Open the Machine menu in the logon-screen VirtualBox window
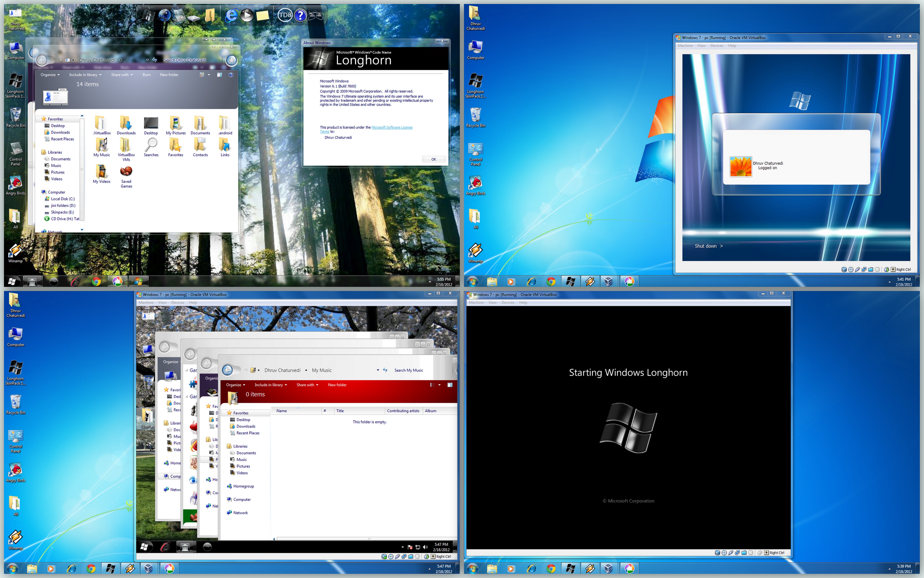Viewport: 924px width, 578px height. click(x=685, y=46)
